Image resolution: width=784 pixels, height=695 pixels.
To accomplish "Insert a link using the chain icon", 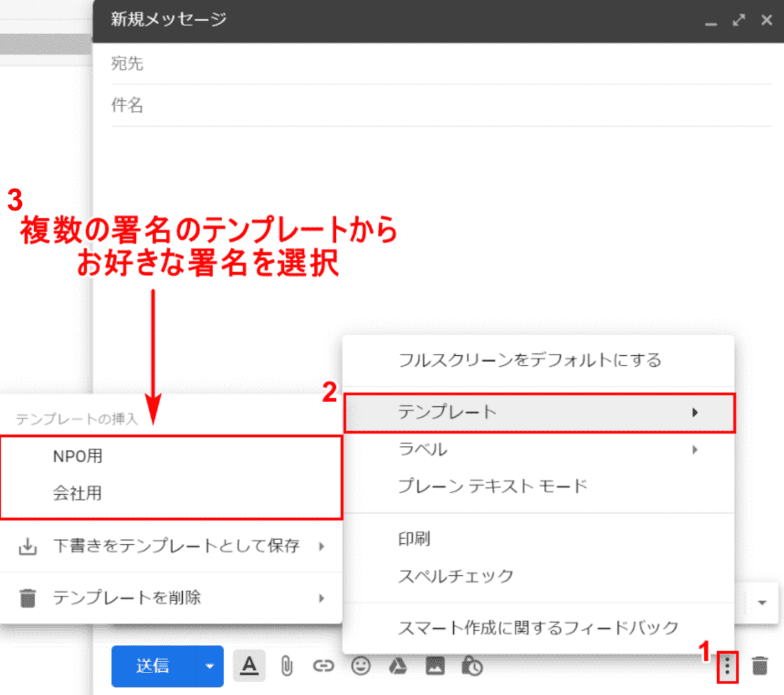I will [323, 666].
